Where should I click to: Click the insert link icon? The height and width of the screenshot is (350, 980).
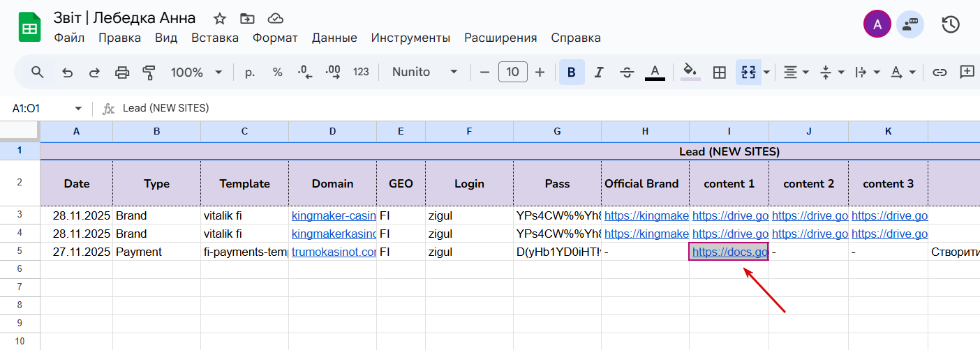pyautogui.click(x=940, y=72)
